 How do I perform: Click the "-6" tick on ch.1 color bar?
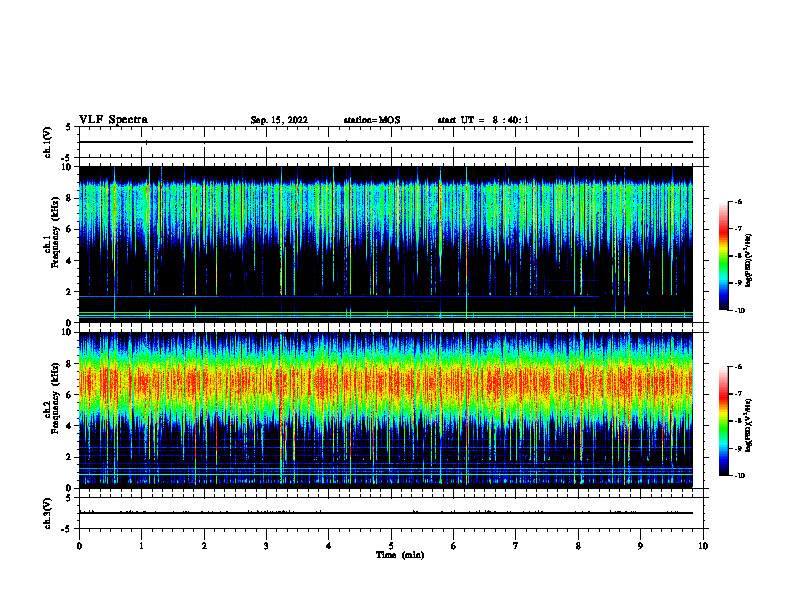tap(739, 201)
